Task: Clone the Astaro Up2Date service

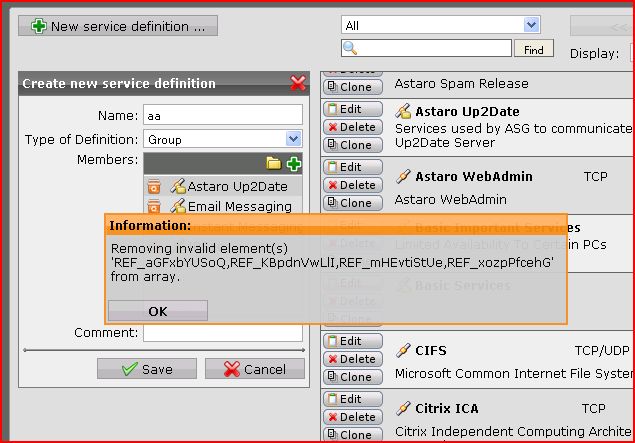Action: coord(353,145)
